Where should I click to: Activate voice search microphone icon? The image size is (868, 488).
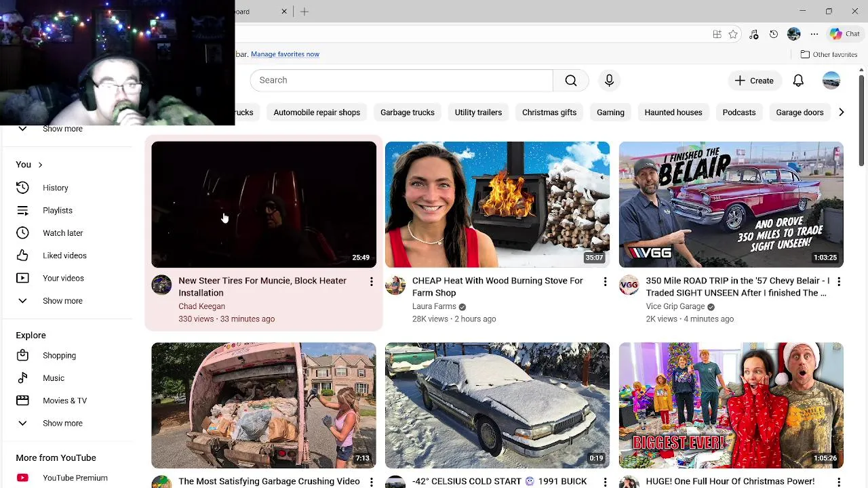pos(609,80)
